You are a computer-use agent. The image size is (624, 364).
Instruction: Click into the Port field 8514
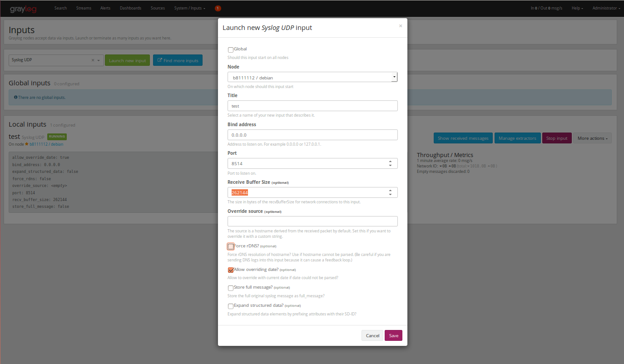click(312, 163)
